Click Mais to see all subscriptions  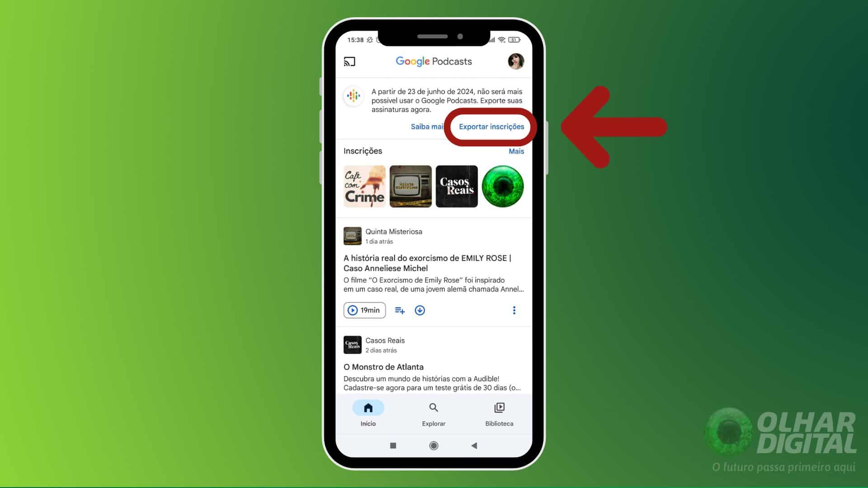[516, 151]
